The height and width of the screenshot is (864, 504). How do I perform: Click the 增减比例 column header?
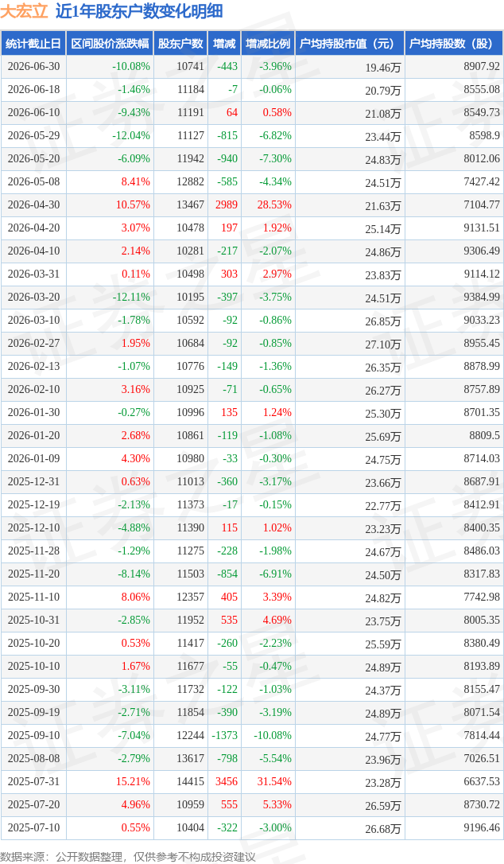click(x=268, y=44)
